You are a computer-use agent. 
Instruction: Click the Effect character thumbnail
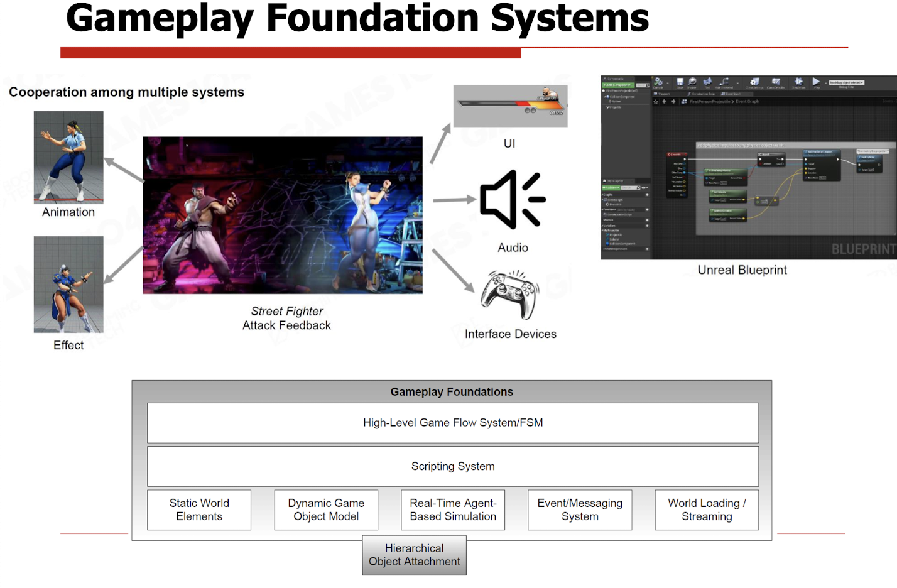(68, 284)
